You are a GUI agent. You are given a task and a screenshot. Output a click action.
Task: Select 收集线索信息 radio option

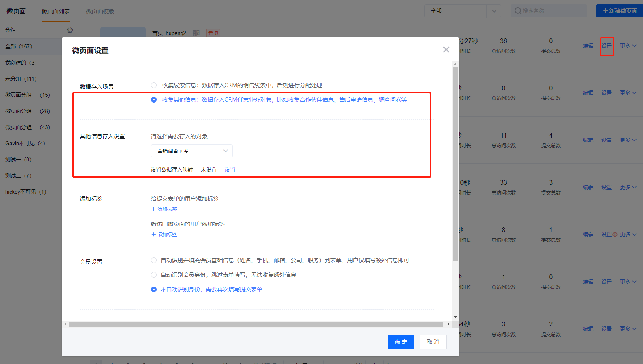coord(154,85)
